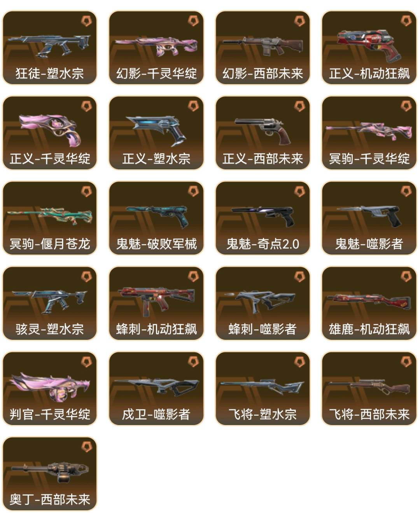Open the 判官-千灵华绽 skin card

50,388
